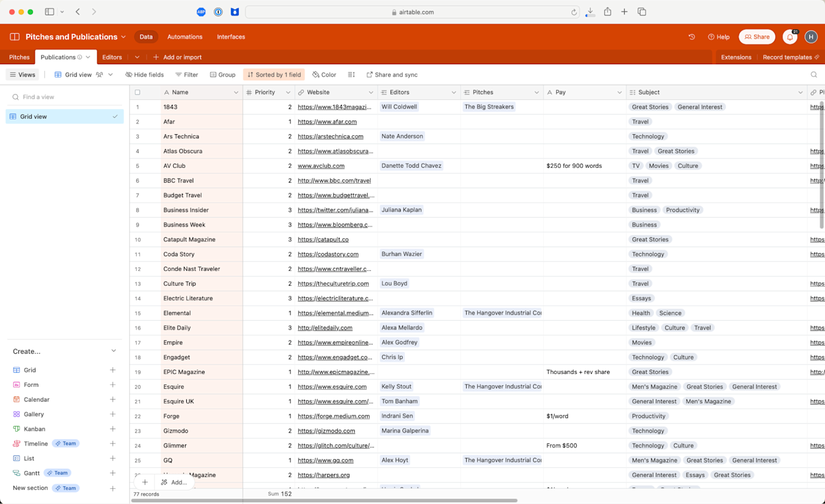Open the base history clock icon
The width and height of the screenshot is (825, 504).
click(x=692, y=37)
